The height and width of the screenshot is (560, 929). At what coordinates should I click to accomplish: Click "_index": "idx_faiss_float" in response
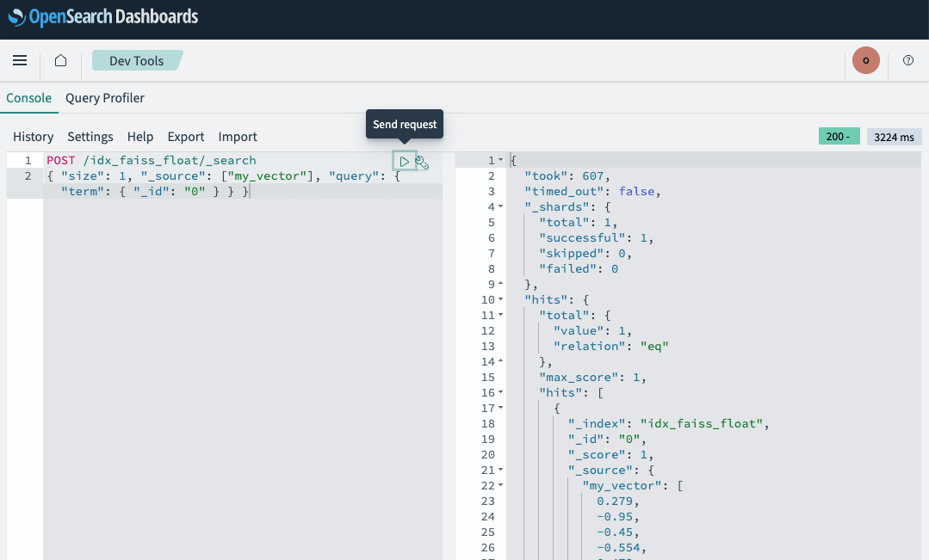[668, 424]
